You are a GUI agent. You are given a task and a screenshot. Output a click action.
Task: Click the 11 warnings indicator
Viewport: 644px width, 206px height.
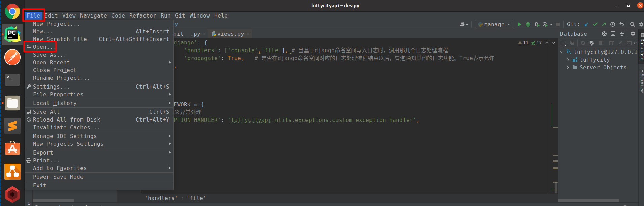click(x=523, y=43)
